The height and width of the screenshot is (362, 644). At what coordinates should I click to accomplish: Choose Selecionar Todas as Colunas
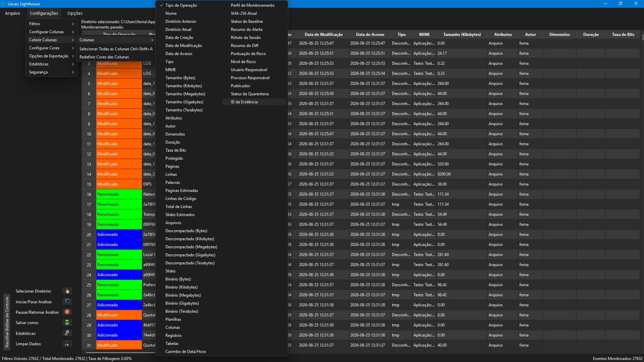pyautogui.click(x=116, y=49)
